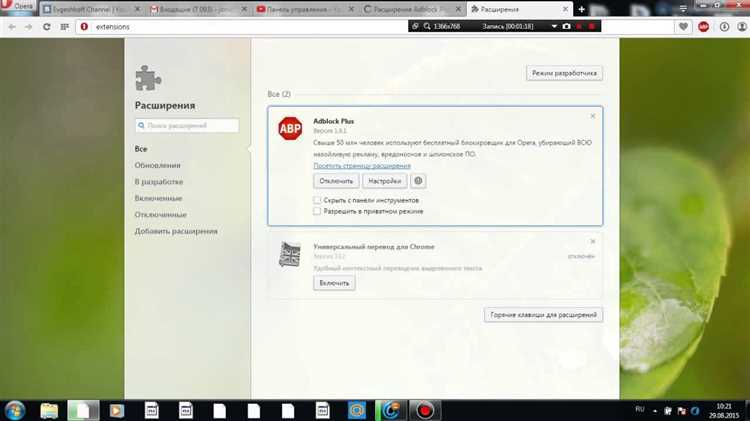This screenshot has width=750, height=421.
Task: Switch to the Gmail Входящие tab
Action: pyautogui.click(x=199, y=9)
